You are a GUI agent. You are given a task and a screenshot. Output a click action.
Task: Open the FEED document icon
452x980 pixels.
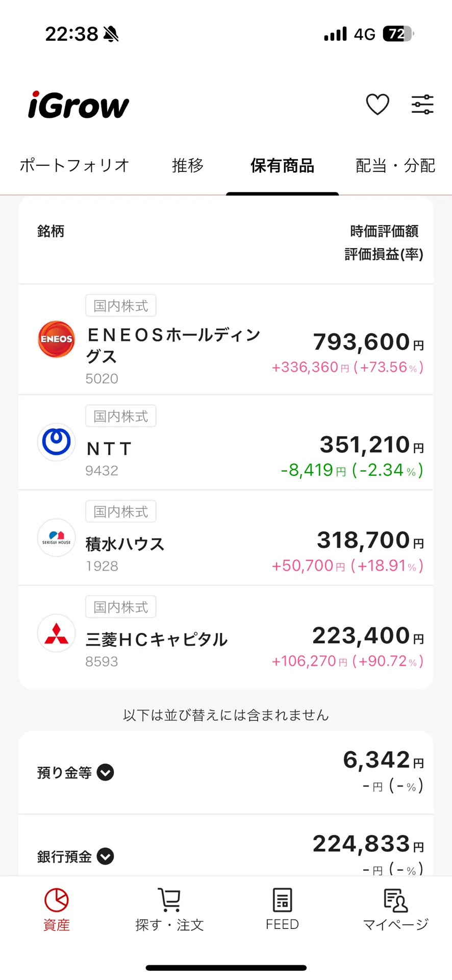[282, 900]
